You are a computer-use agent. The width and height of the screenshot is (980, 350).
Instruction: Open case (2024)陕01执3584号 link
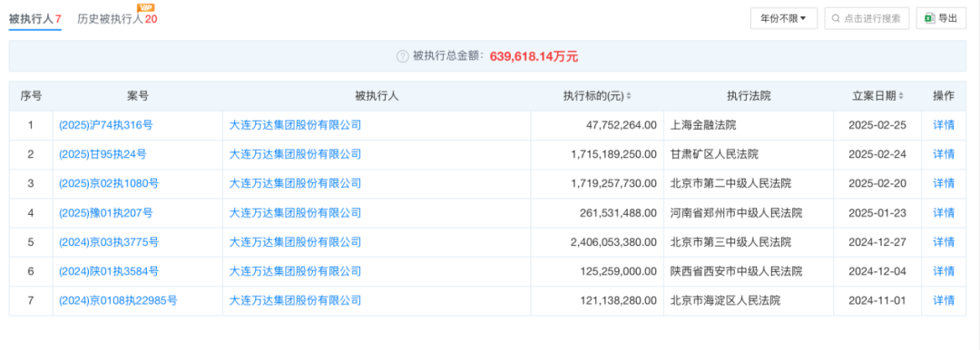109,271
